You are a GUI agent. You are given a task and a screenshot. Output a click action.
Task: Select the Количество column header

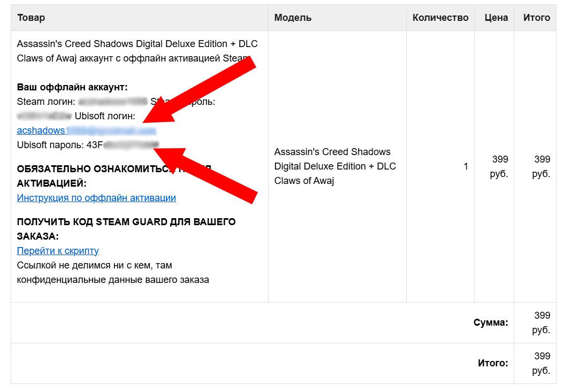[x=440, y=18]
